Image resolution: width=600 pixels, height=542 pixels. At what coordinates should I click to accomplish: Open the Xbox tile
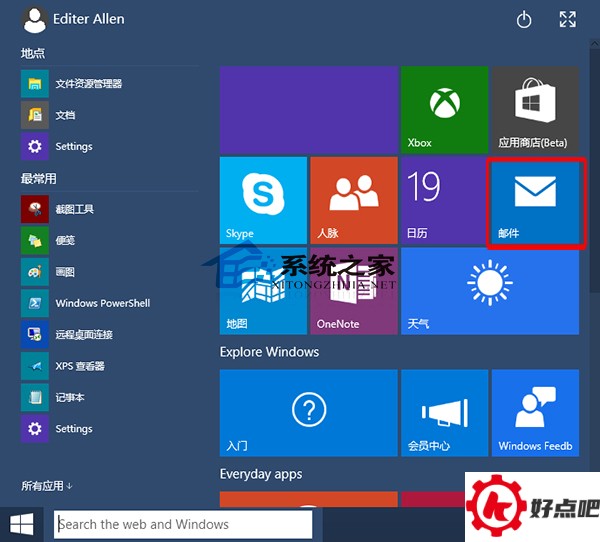coord(445,110)
